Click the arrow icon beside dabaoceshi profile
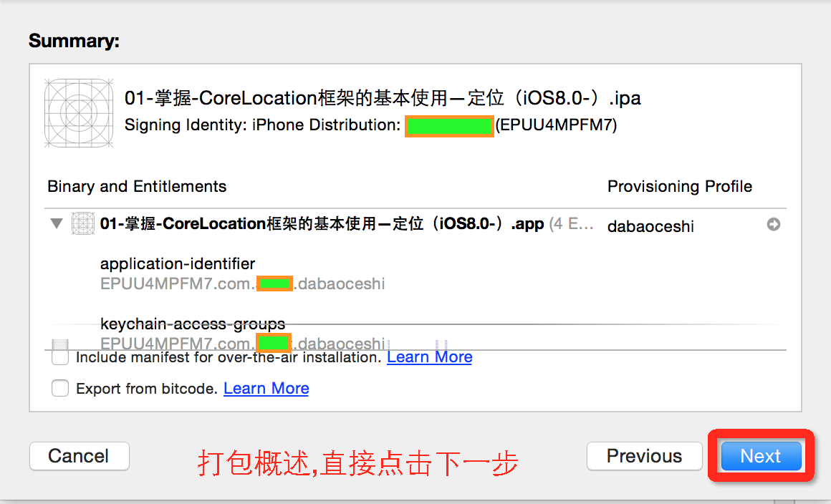 (x=773, y=225)
